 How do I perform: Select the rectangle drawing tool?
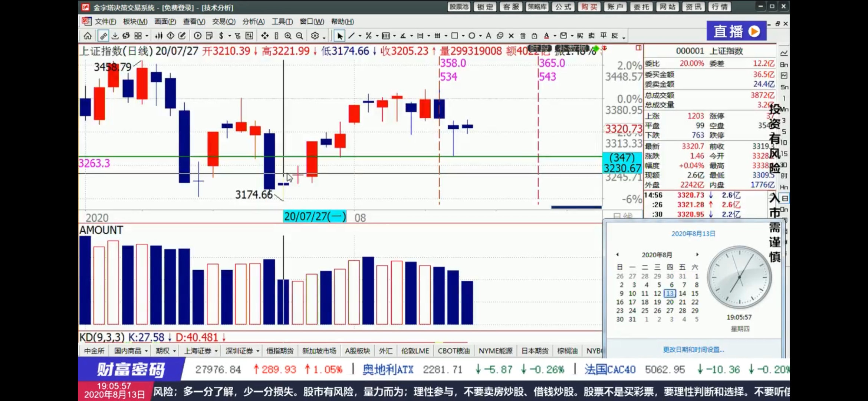tap(454, 36)
